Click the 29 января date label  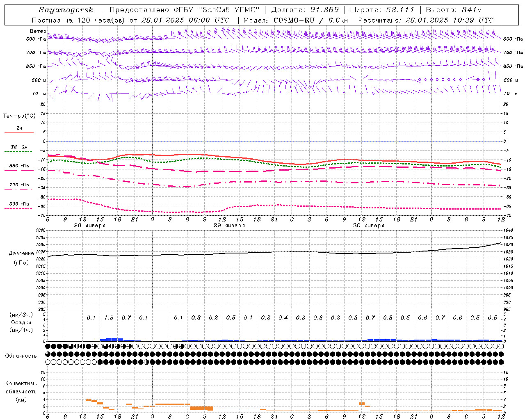(229, 226)
